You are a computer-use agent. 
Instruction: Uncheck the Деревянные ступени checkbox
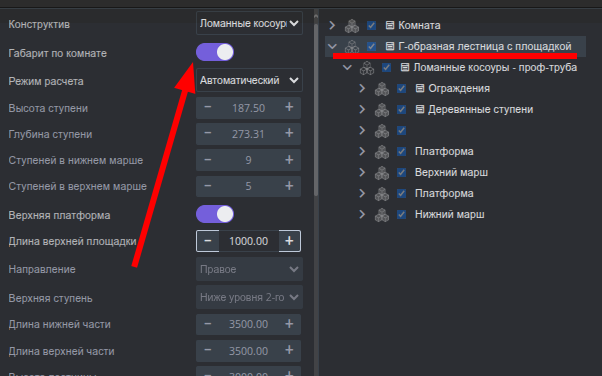pyautogui.click(x=402, y=109)
